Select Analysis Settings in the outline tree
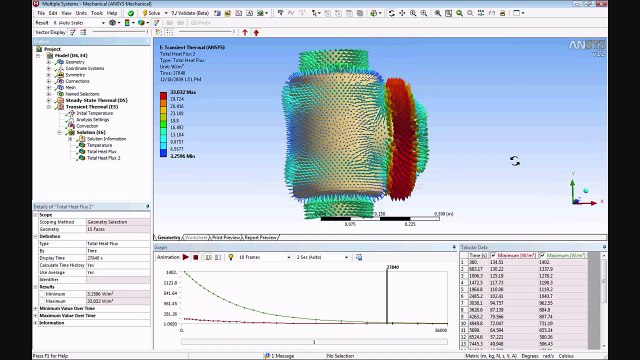The image size is (640, 360). point(92,120)
